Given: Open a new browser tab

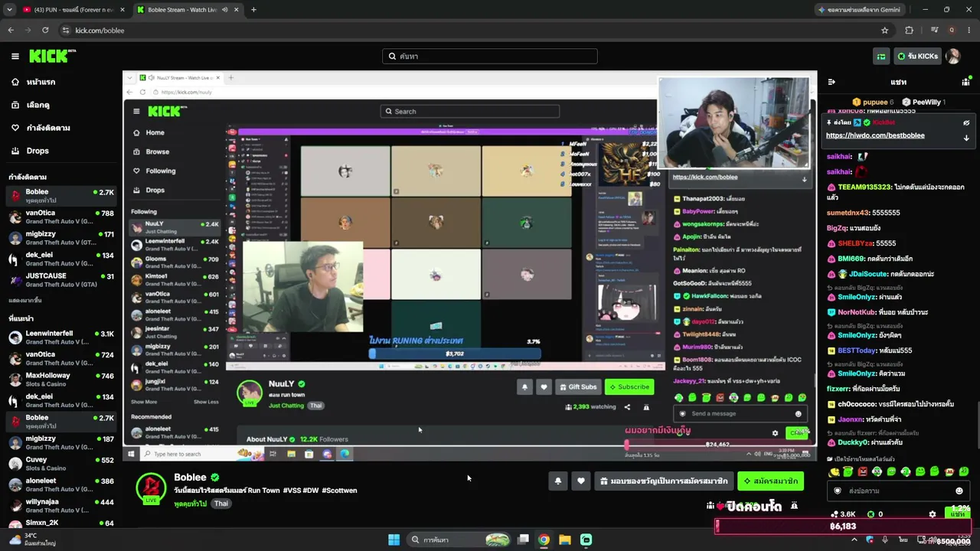Looking at the screenshot, I should pos(253,10).
